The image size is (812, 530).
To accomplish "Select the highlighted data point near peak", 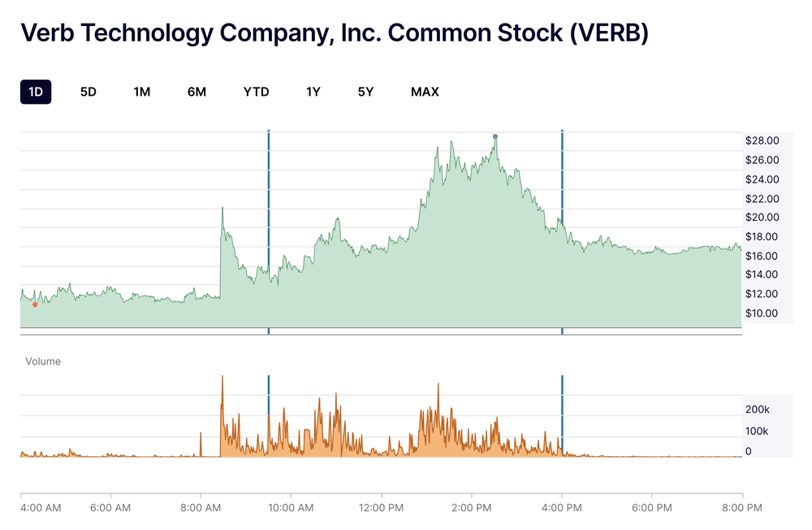I will (495, 136).
